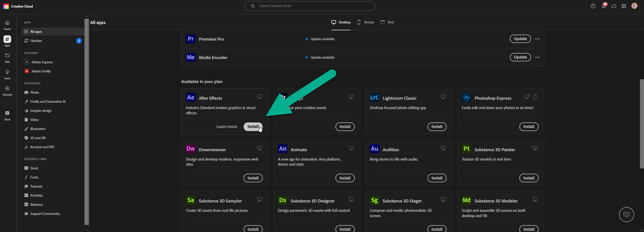Click Learn more for After Effects
The height and width of the screenshot is (232, 644).
227,127
